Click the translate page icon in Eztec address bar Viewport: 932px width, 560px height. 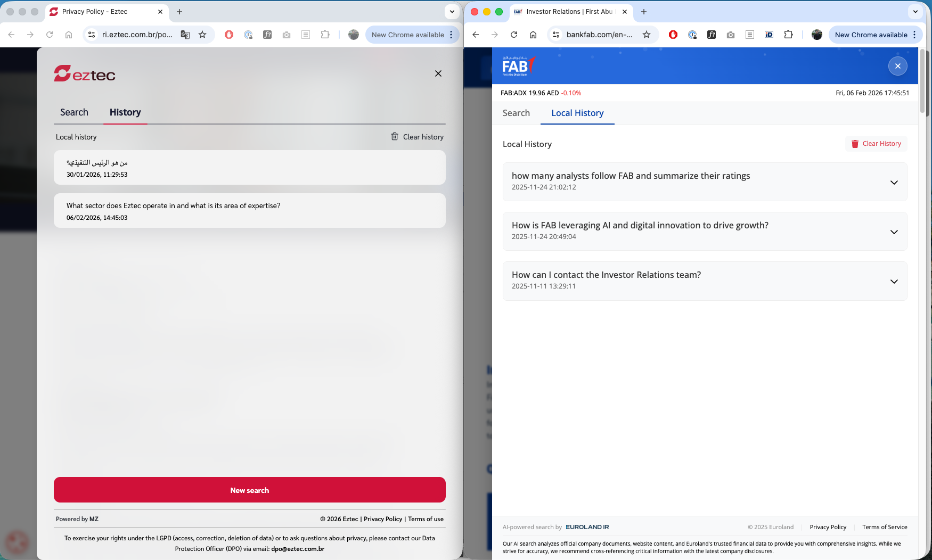pos(185,35)
